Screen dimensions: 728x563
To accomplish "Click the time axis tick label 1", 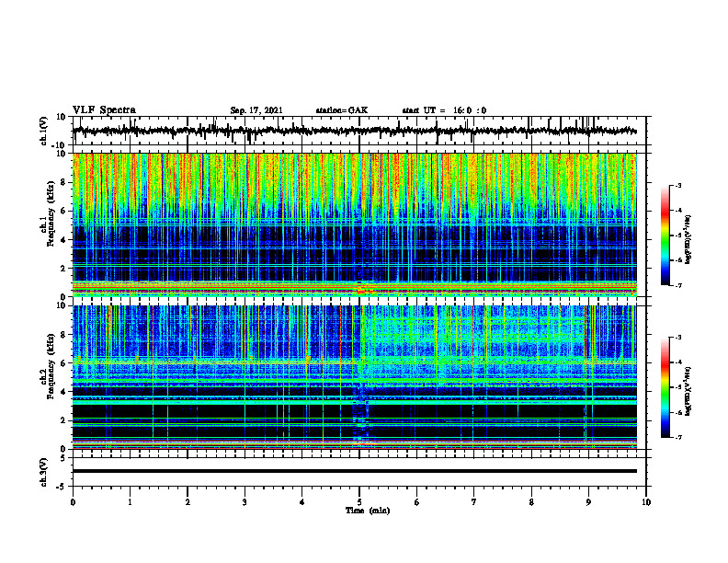I will 130,502.
